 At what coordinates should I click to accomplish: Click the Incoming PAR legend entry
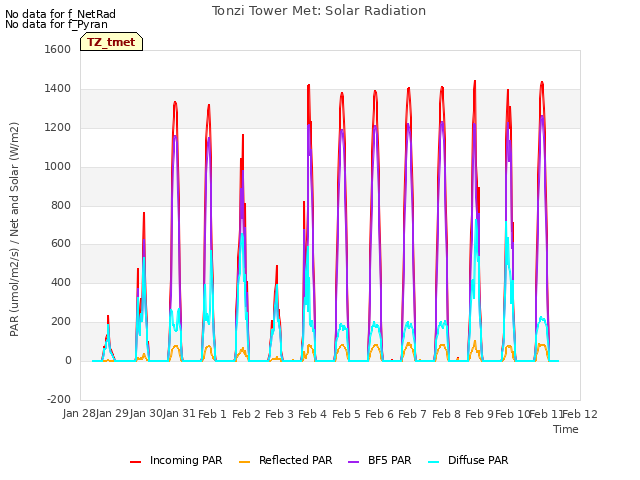tap(176, 460)
